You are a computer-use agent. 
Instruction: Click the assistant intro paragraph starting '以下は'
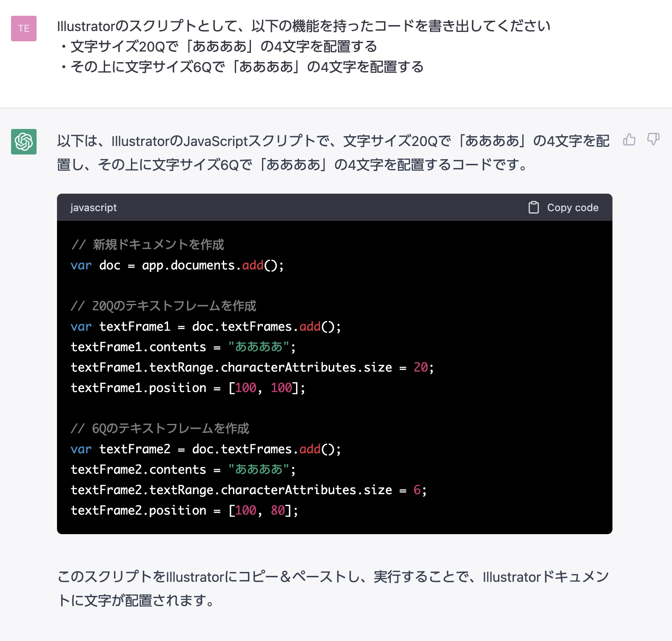click(x=333, y=153)
